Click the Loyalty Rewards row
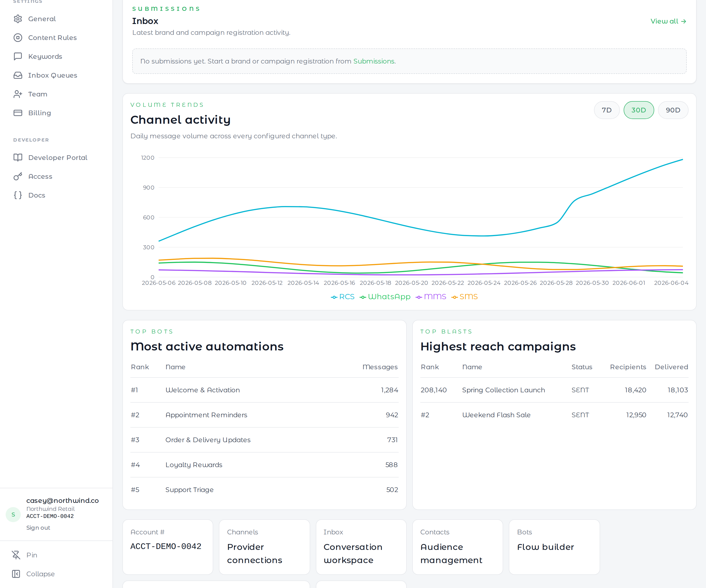The width and height of the screenshot is (706, 588). 265,465
